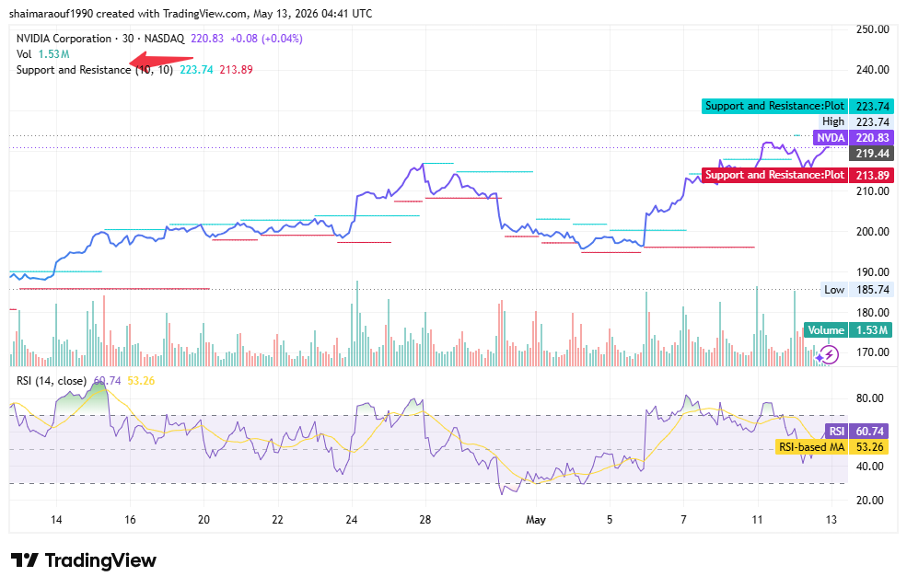This screenshot has height=588, width=907.
Task: Click the 250.00 price axis value
Action: pos(872,29)
